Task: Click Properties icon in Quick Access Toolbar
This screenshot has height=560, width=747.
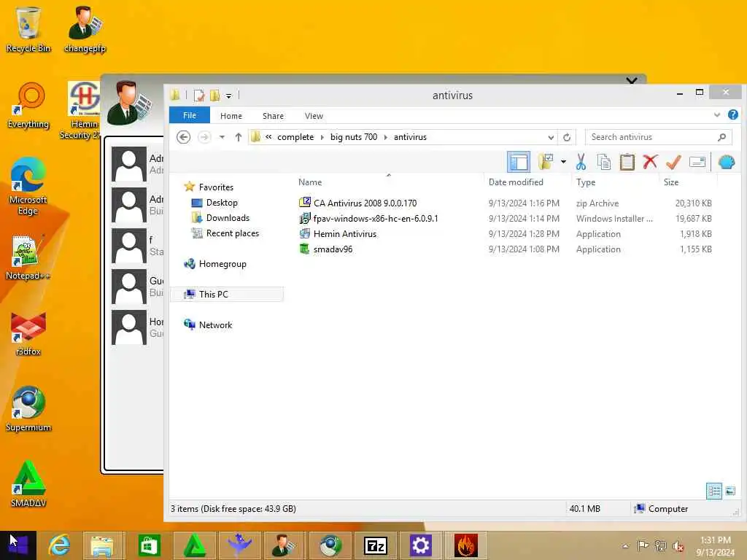Action: [198, 96]
